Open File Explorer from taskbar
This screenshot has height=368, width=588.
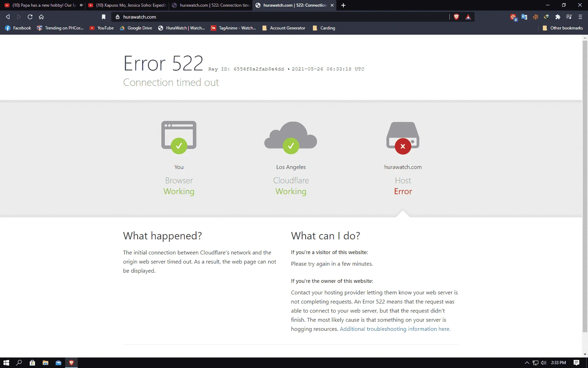[x=45, y=363]
